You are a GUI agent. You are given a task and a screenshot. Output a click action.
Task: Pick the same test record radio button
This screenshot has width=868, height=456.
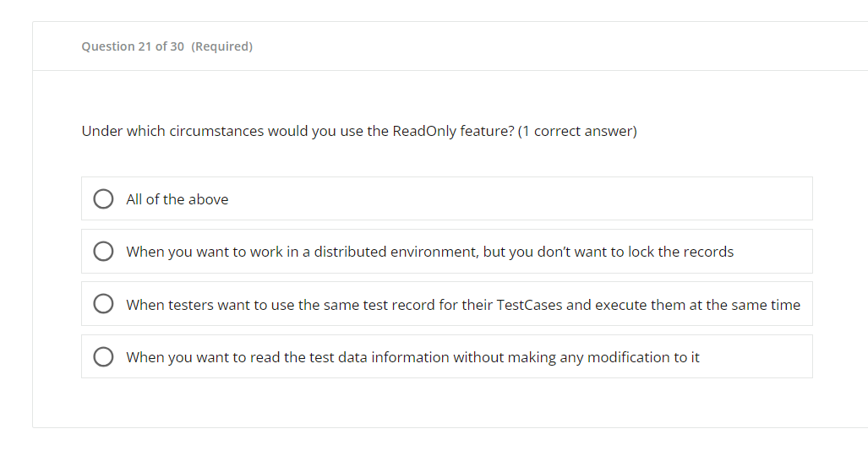pos(104,305)
